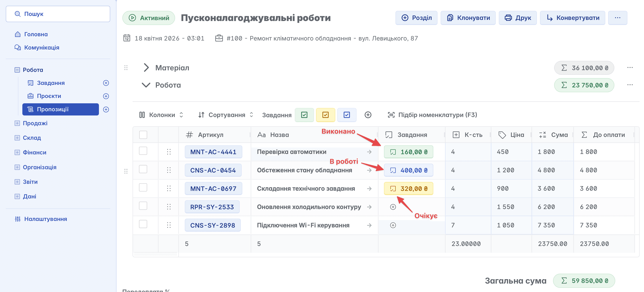This screenshot has height=292, width=644.
Task: Check the select-all checkbox in table header
Action: coord(143,135)
